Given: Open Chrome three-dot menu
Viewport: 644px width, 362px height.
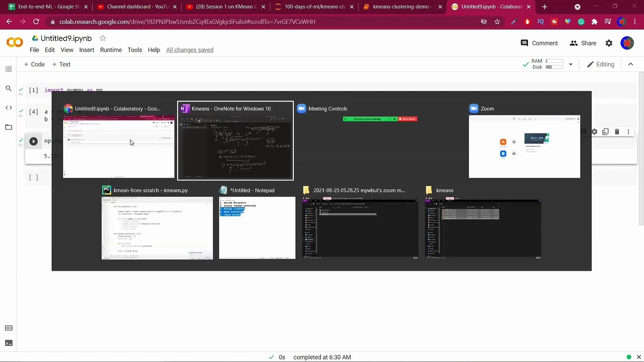Looking at the screenshot, I should [x=635, y=22].
